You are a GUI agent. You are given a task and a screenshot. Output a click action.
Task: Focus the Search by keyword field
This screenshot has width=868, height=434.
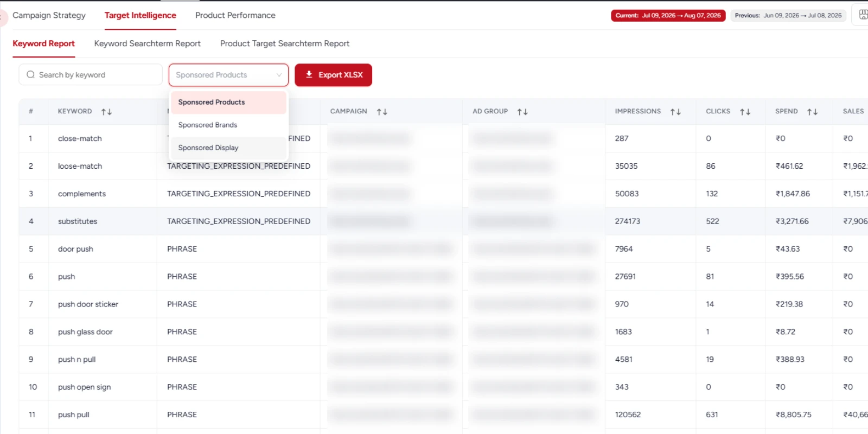click(91, 75)
